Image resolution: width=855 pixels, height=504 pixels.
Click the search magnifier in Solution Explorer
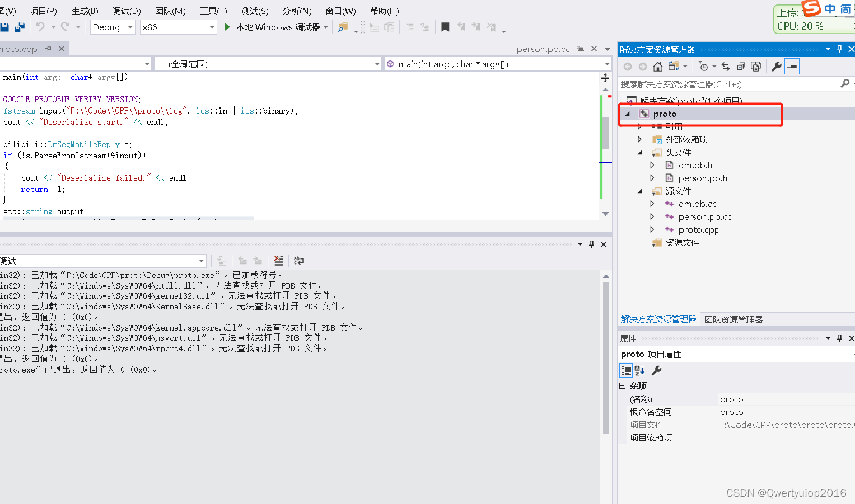click(x=845, y=83)
